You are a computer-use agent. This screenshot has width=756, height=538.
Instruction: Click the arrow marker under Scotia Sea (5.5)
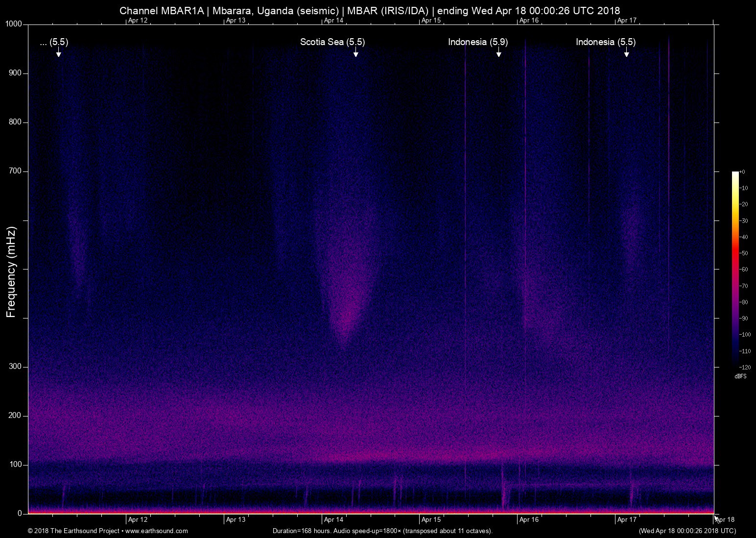(x=355, y=52)
